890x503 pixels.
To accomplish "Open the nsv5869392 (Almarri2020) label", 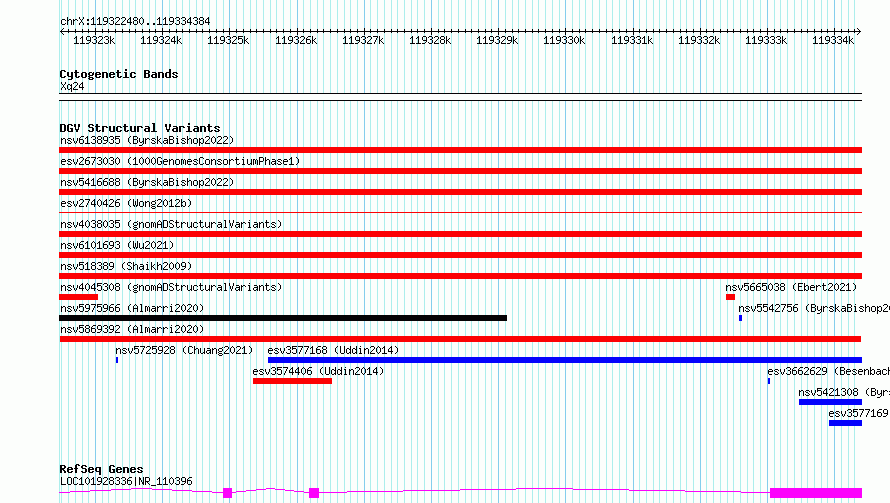I will coord(132,329).
